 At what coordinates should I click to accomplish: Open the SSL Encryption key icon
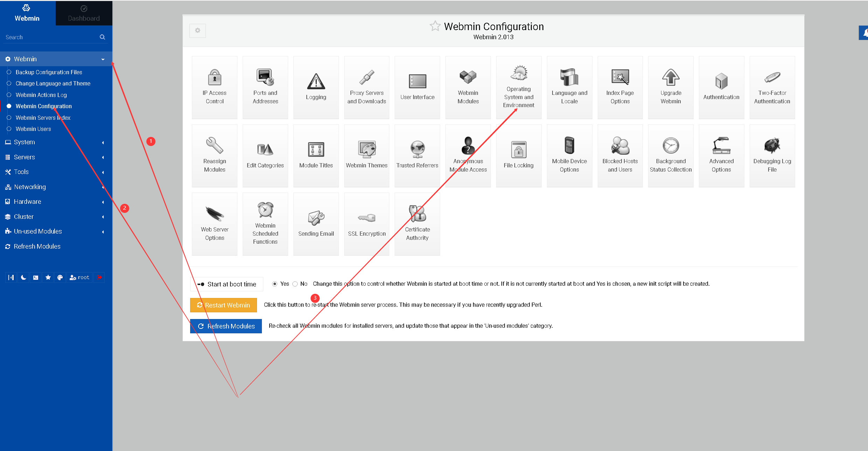tap(367, 218)
